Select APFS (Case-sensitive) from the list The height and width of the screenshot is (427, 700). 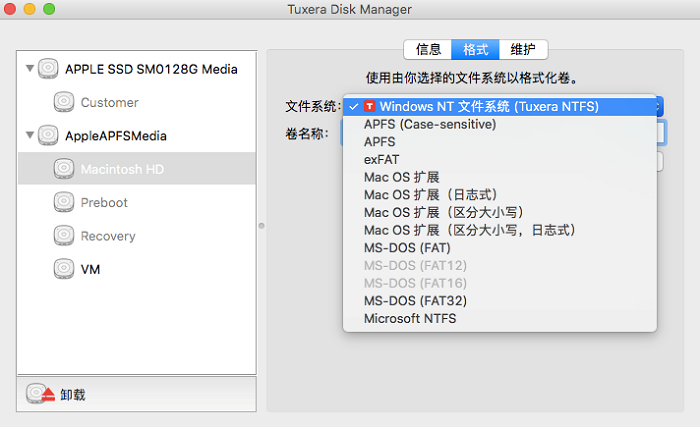[430, 124]
